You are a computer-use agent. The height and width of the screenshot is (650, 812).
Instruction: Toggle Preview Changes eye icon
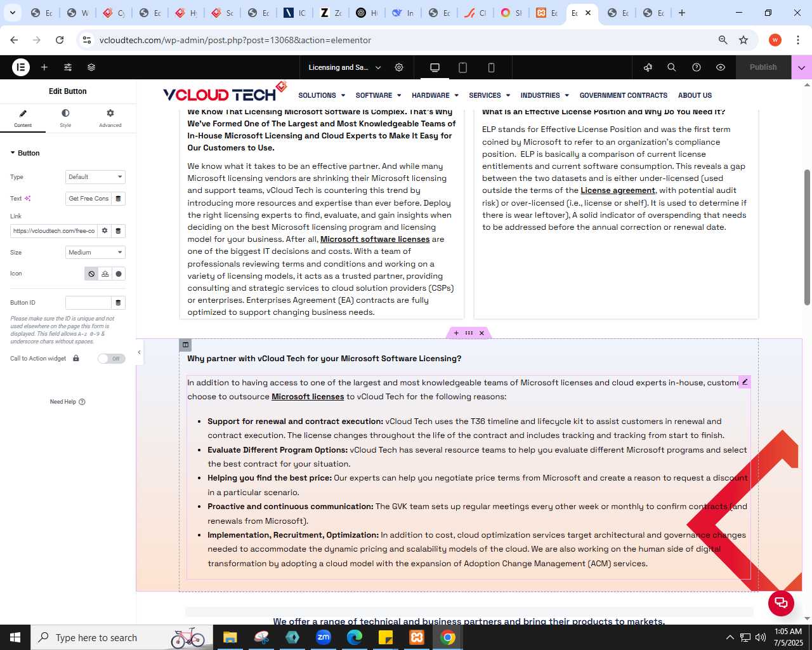tap(721, 67)
